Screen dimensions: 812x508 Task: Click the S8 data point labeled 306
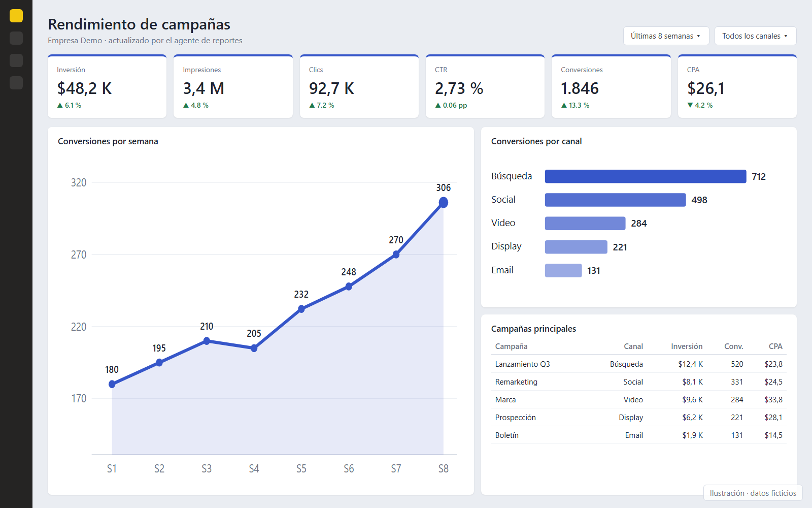(443, 203)
